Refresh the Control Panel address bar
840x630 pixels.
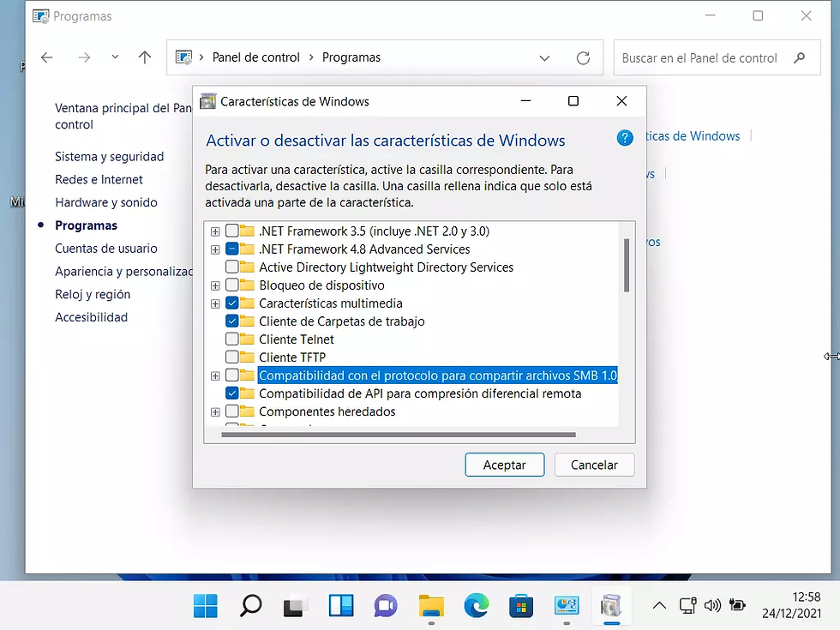(583, 58)
